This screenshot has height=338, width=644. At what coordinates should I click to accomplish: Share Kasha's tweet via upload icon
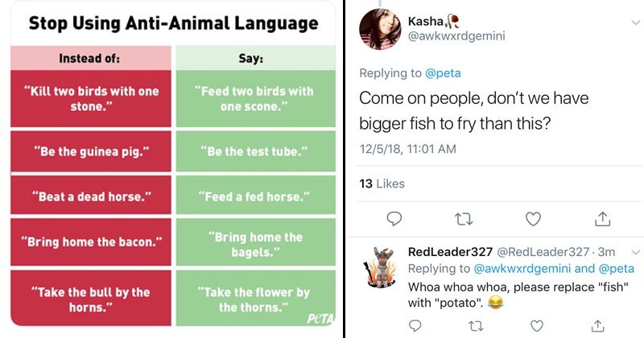602,218
